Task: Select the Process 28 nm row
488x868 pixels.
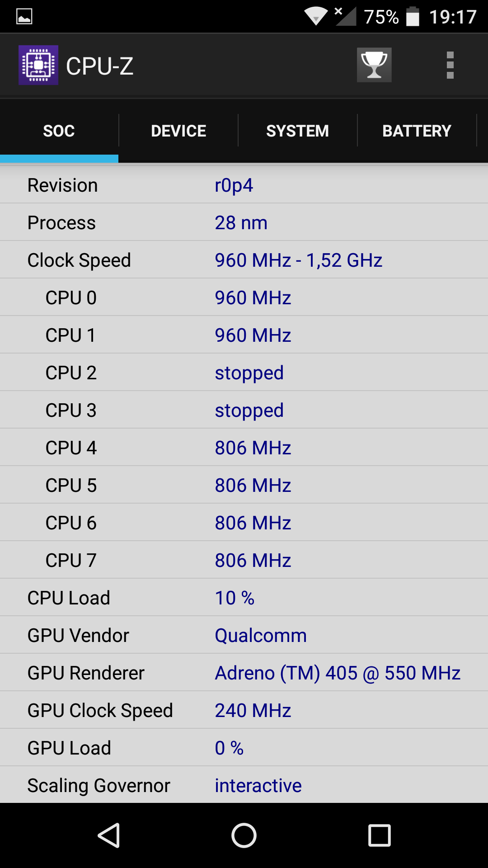Action: point(244,222)
